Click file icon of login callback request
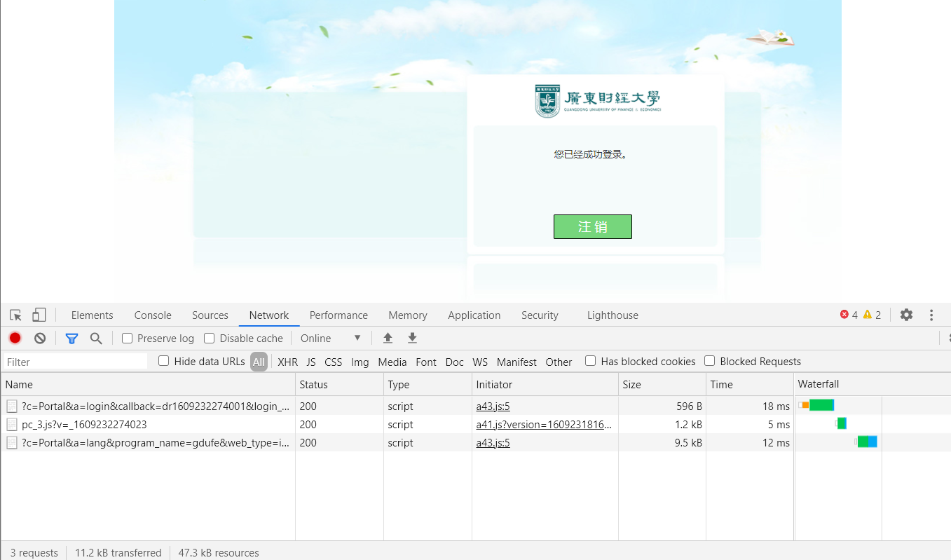Viewport: 951px width, 560px height. [12, 406]
